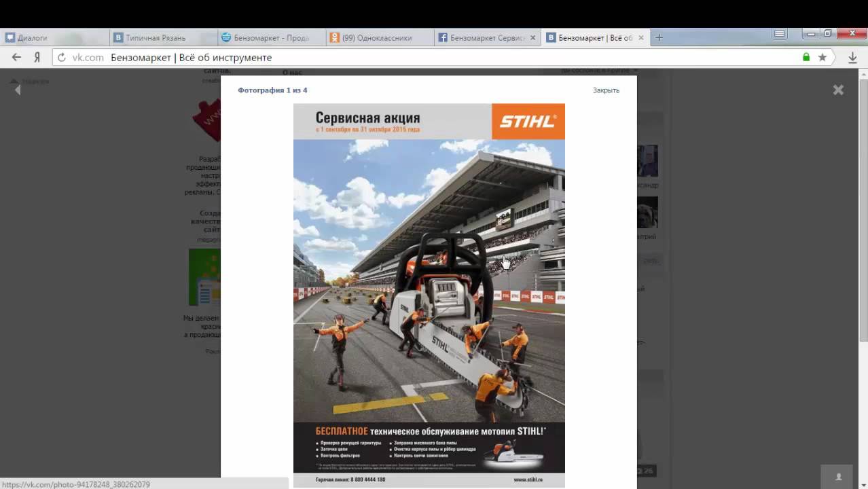Viewport: 868px width, 489px height.
Task: Click the Сервисная акция headline
Action: (x=367, y=117)
